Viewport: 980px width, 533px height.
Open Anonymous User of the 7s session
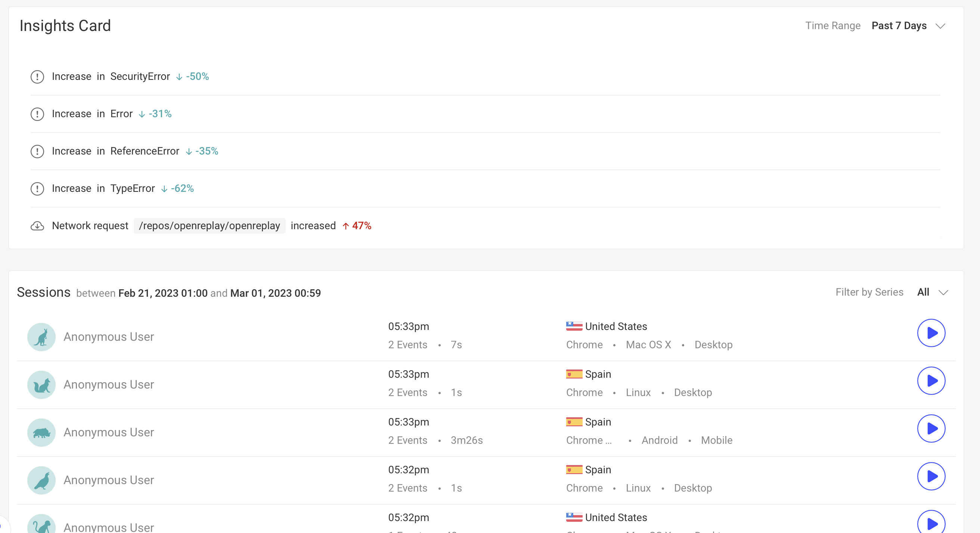click(x=109, y=337)
